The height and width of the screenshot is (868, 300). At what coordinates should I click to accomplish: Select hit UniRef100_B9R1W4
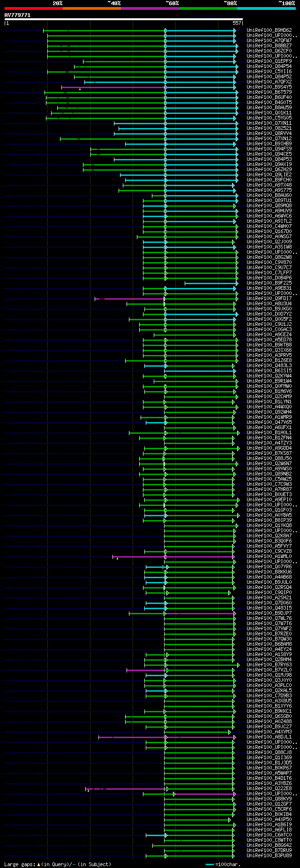269,381
